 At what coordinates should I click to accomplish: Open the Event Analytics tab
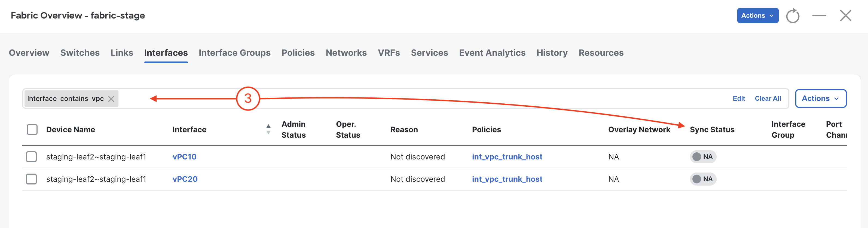(492, 53)
